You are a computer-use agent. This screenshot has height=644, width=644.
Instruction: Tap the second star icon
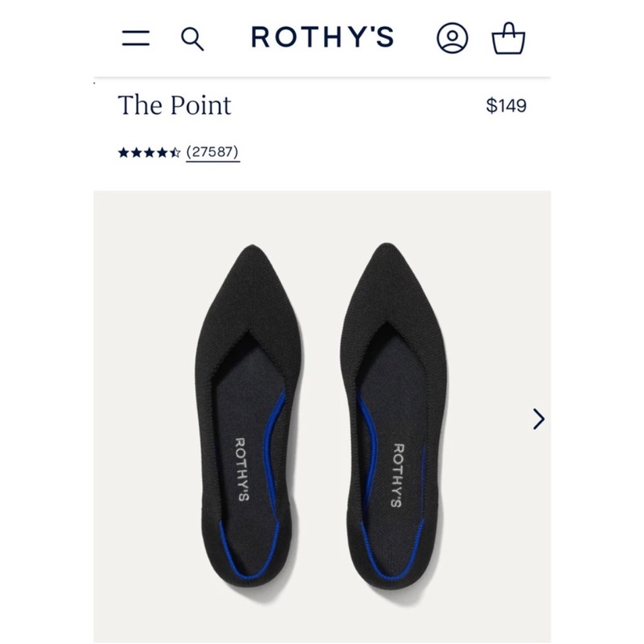click(135, 153)
